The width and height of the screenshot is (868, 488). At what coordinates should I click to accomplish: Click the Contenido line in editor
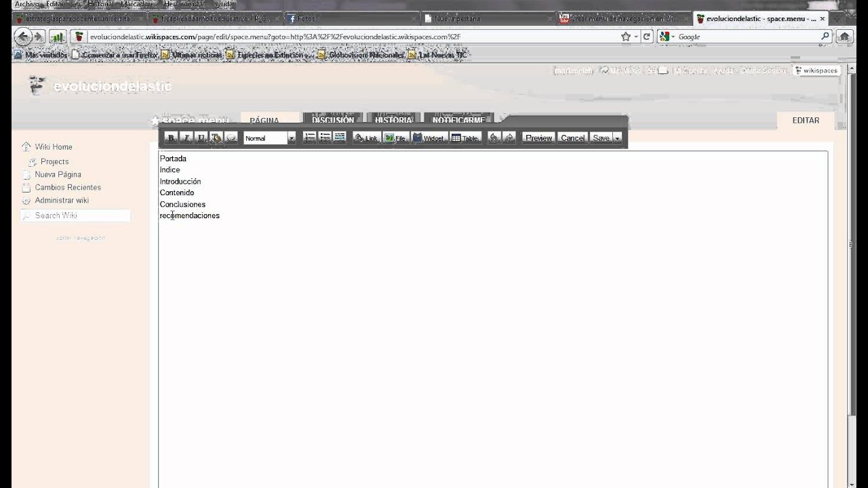[x=177, y=193]
